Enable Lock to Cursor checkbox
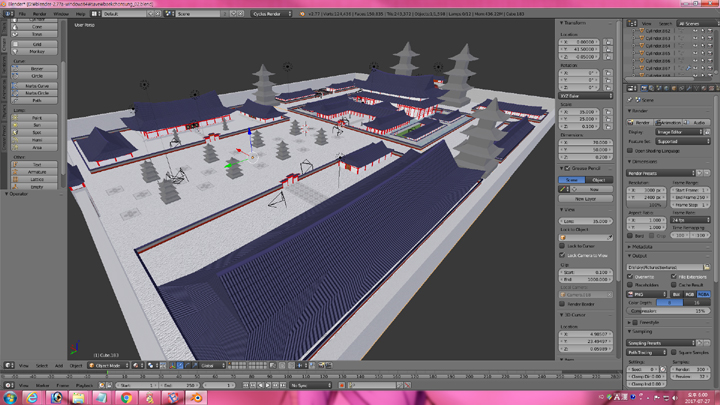 562,246
